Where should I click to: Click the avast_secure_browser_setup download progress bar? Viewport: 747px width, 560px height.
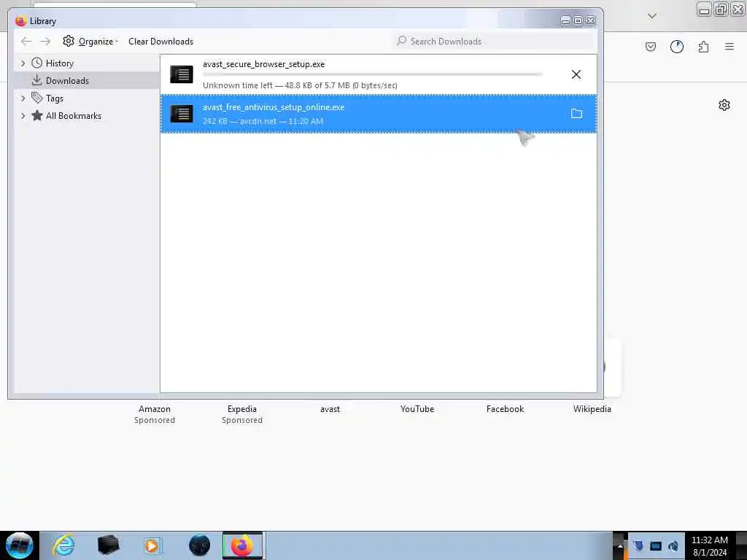(x=373, y=74)
